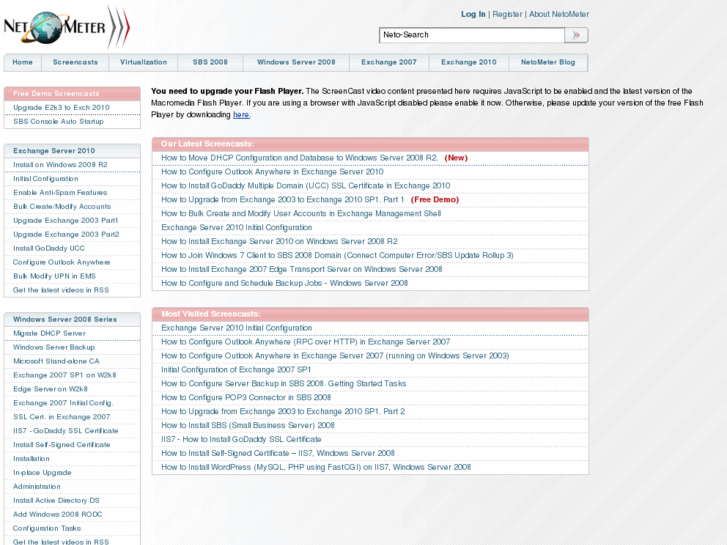Screen dimensions: 727x545
Task: Open Edge Server on W2k8 link
Action: click(x=50, y=389)
